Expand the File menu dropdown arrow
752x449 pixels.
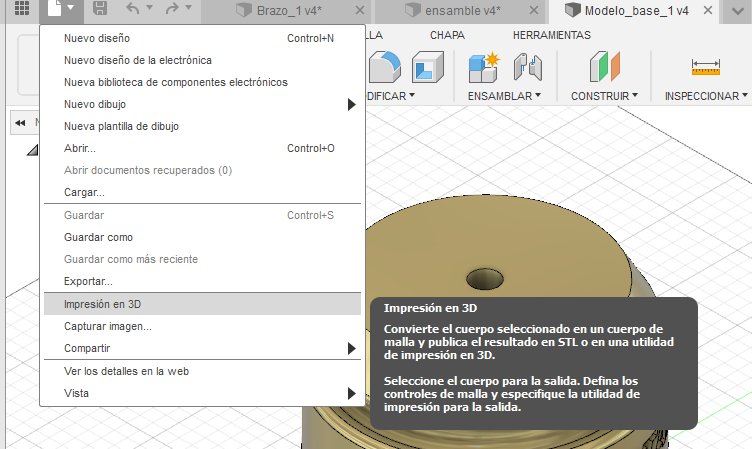tap(71, 8)
